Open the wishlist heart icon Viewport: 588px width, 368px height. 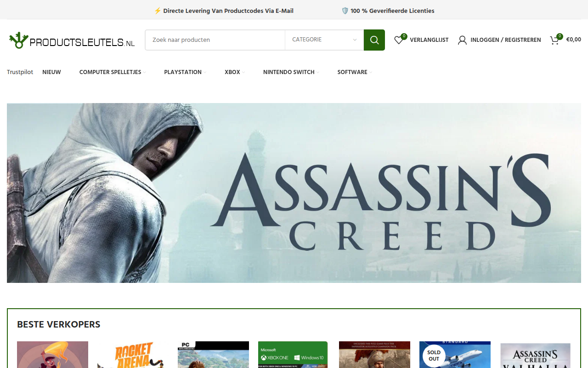(399, 40)
